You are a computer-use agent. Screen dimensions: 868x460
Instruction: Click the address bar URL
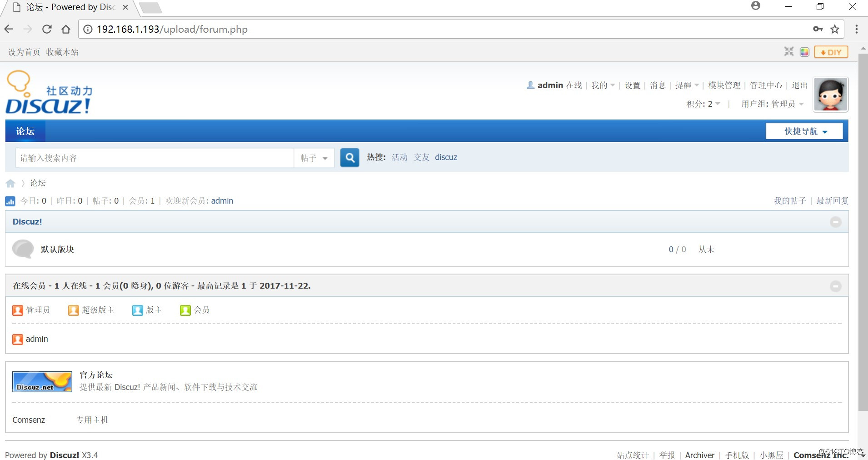[172, 30]
